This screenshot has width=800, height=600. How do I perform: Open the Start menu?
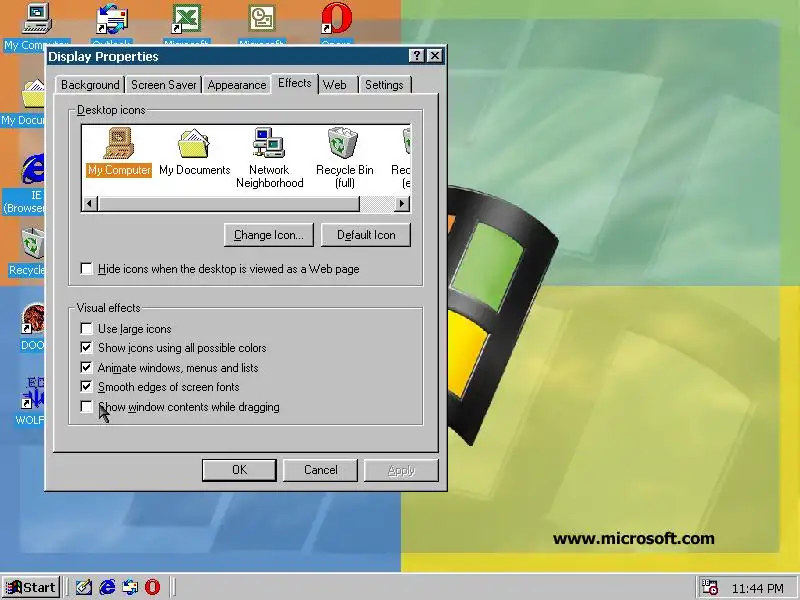(x=31, y=587)
